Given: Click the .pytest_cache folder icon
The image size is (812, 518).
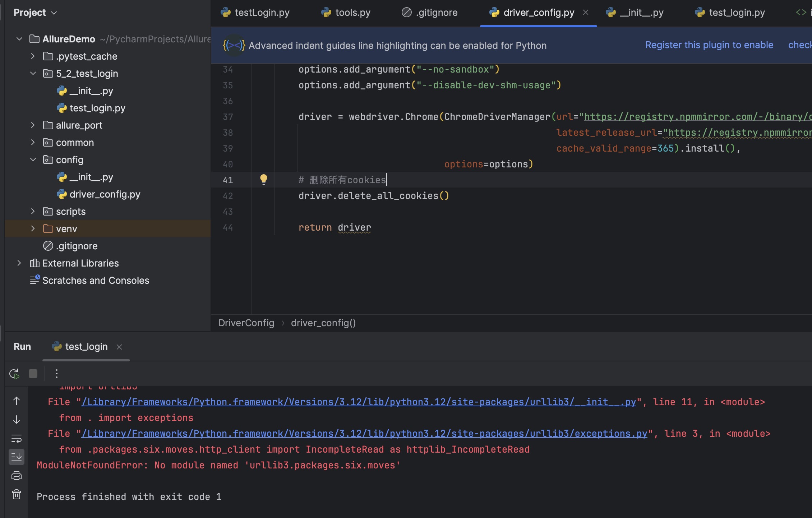Looking at the screenshot, I should coord(48,56).
